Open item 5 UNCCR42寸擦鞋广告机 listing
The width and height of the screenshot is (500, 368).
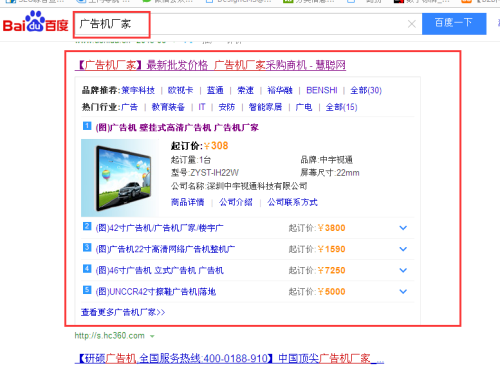156,292
